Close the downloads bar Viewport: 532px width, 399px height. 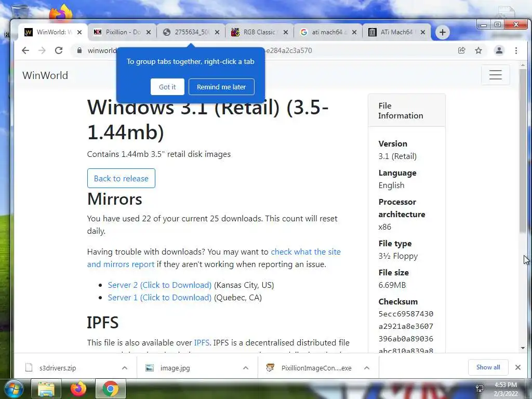(518, 367)
